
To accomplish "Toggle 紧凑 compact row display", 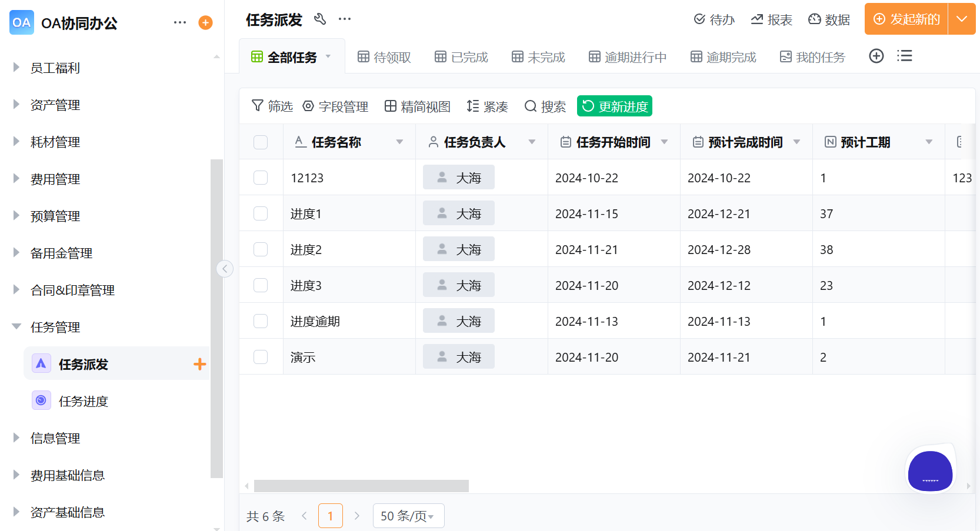I will tap(487, 106).
